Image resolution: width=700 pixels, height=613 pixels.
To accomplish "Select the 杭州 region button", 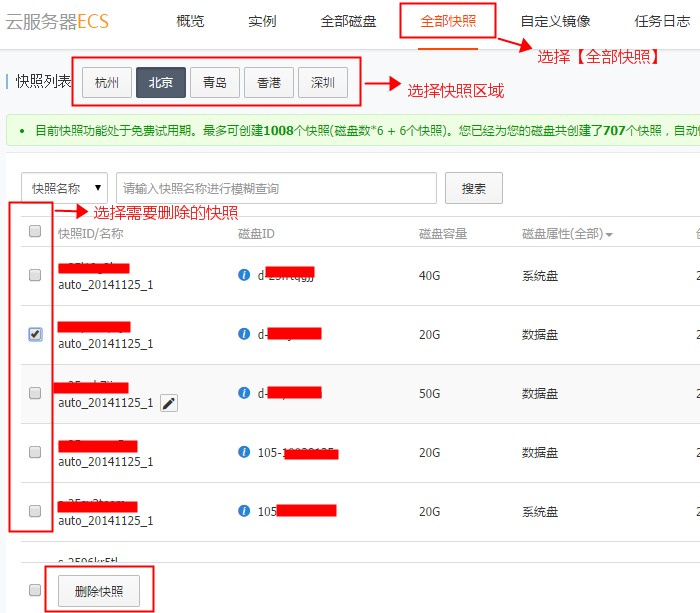I will pos(106,82).
